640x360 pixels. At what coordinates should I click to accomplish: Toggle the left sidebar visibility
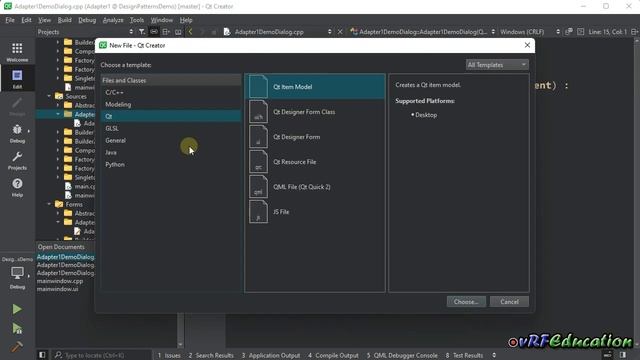coord(42,355)
